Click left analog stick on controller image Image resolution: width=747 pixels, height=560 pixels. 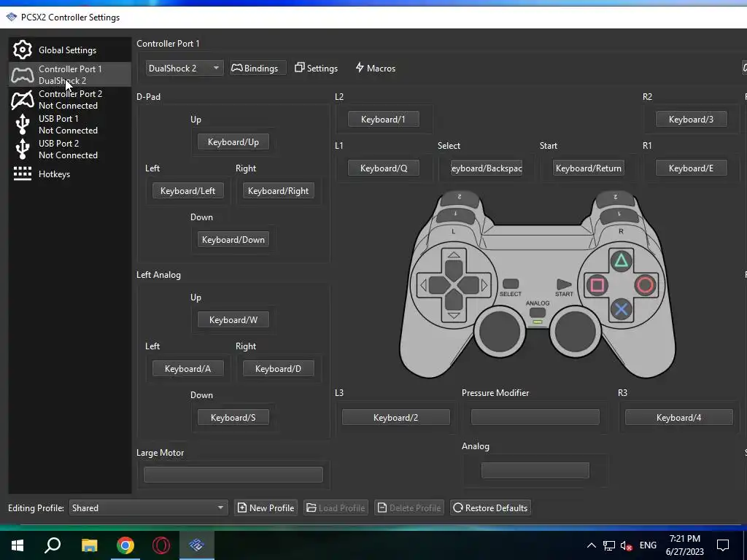(500, 332)
